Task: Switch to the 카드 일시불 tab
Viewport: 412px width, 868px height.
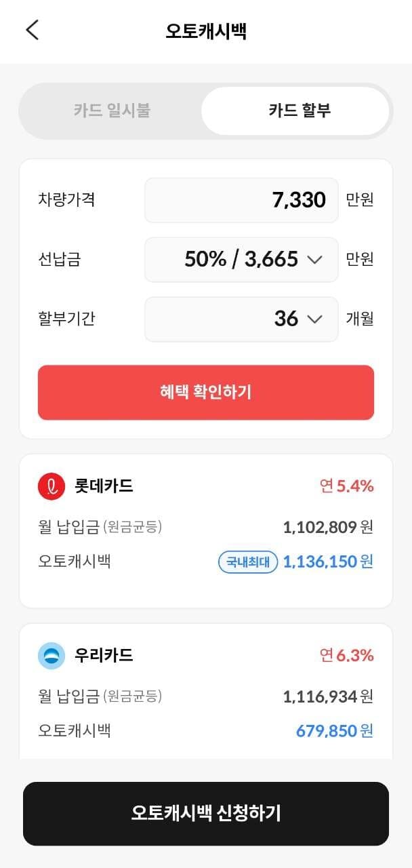Action: pyautogui.click(x=112, y=111)
